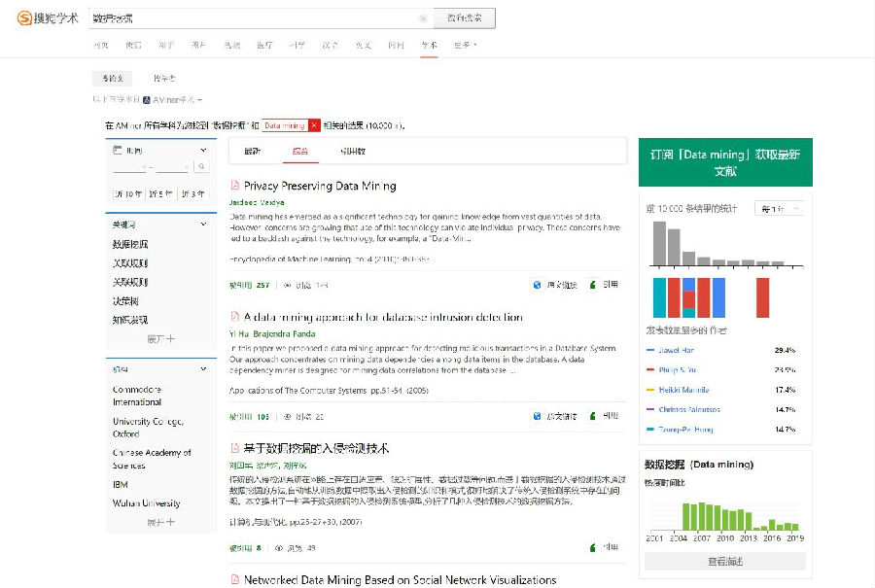The height and width of the screenshot is (588, 875).
Task: Collapse the time filter panel chevron
Action: tap(203, 151)
